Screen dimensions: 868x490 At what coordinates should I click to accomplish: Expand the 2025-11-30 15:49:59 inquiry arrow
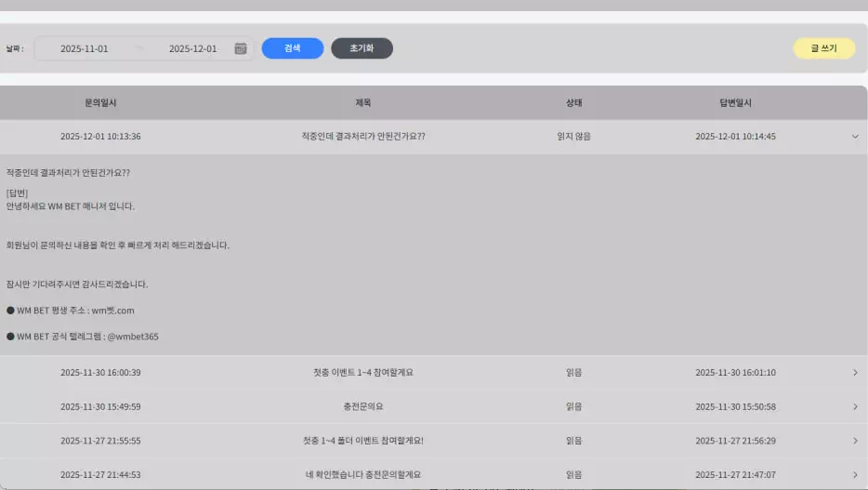(x=855, y=407)
